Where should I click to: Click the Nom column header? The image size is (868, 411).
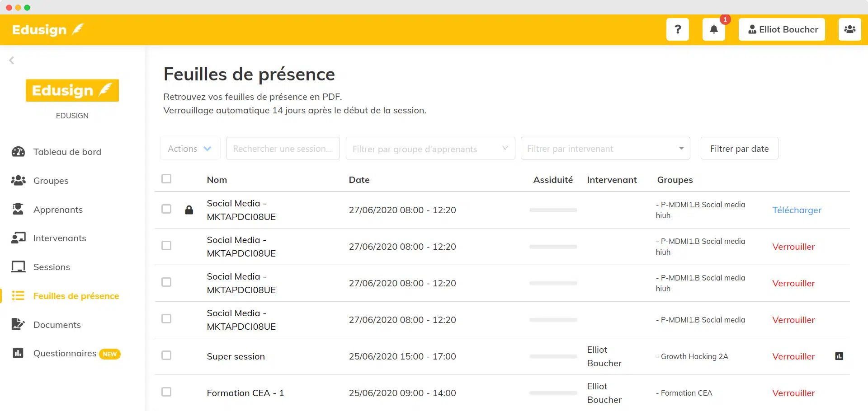click(217, 180)
